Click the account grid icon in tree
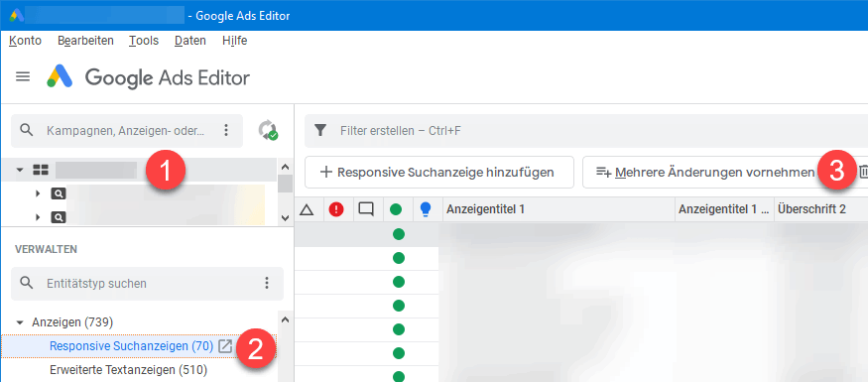The image size is (868, 382). click(x=41, y=170)
